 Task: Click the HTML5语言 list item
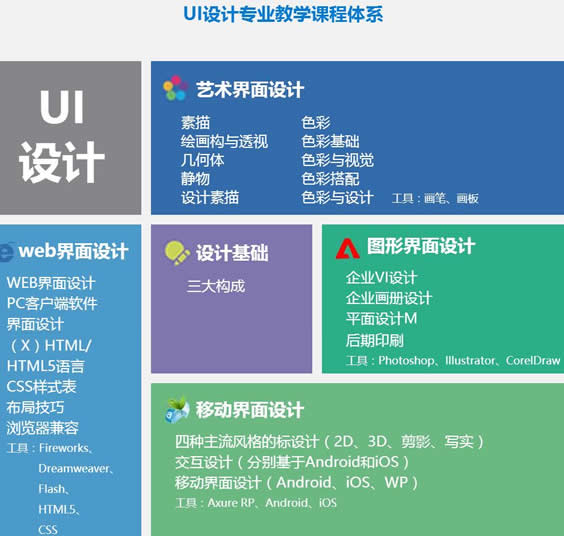click(46, 366)
